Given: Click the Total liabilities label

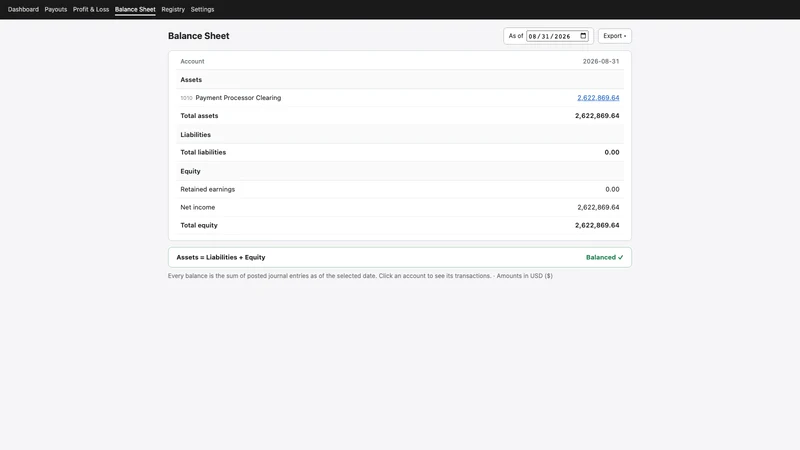Looking at the screenshot, I should pyautogui.click(x=203, y=152).
